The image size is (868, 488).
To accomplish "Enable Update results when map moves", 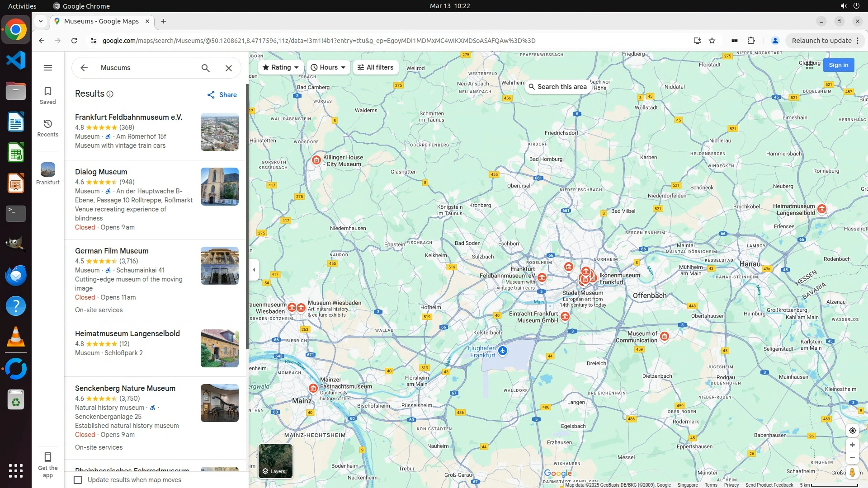I will pyautogui.click(x=78, y=480).
